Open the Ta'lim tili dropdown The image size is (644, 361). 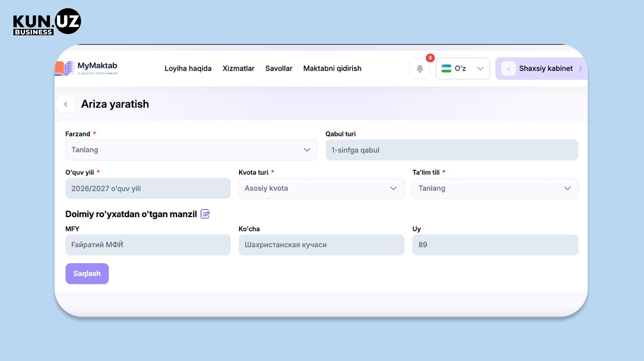pos(495,188)
